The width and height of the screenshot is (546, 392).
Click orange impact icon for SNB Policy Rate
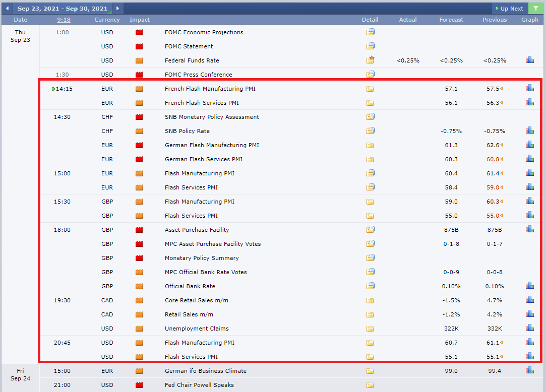click(x=139, y=131)
